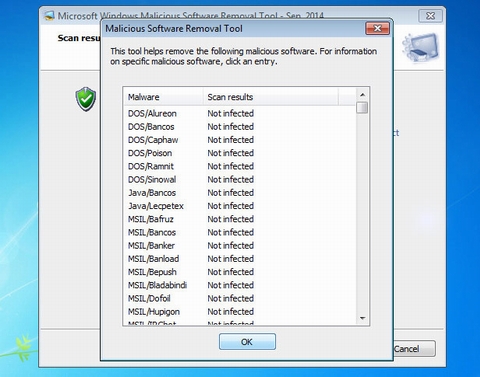Viewport: 480px width, 377px height.
Task: Select the DOS/Sinowal entry
Action: (x=152, y=179)
